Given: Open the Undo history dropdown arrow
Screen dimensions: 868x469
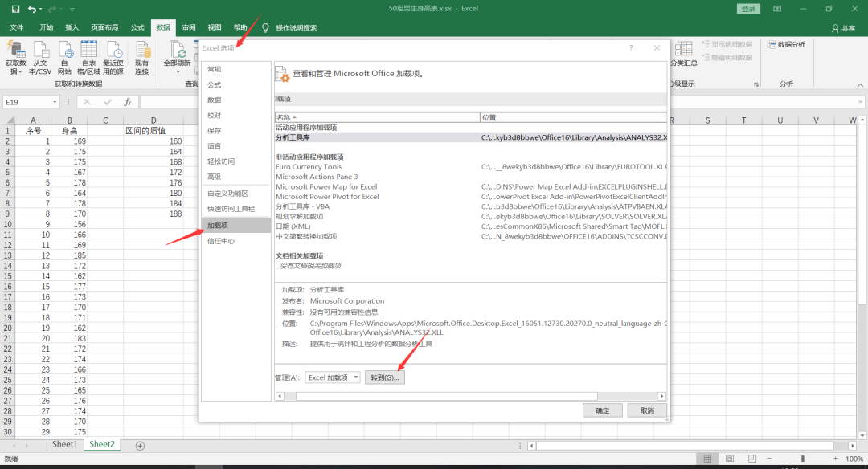Looking at the screenshot, I should (x=41, y=9).
